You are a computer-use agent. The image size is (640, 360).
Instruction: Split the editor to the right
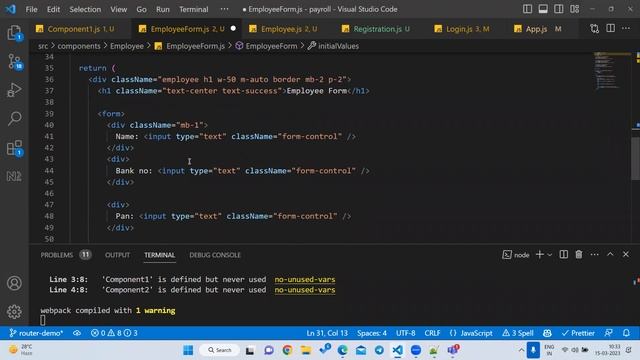coord(610,29)
